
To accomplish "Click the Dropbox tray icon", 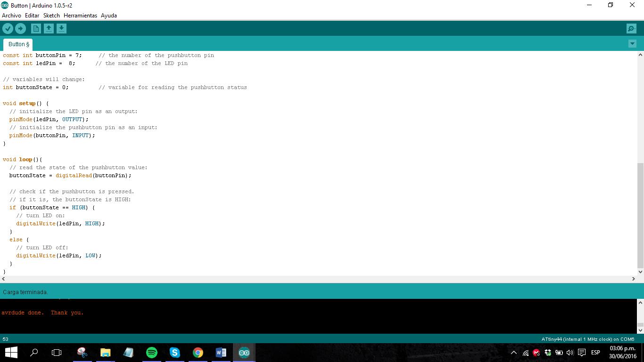I will (x=548, y=353).
